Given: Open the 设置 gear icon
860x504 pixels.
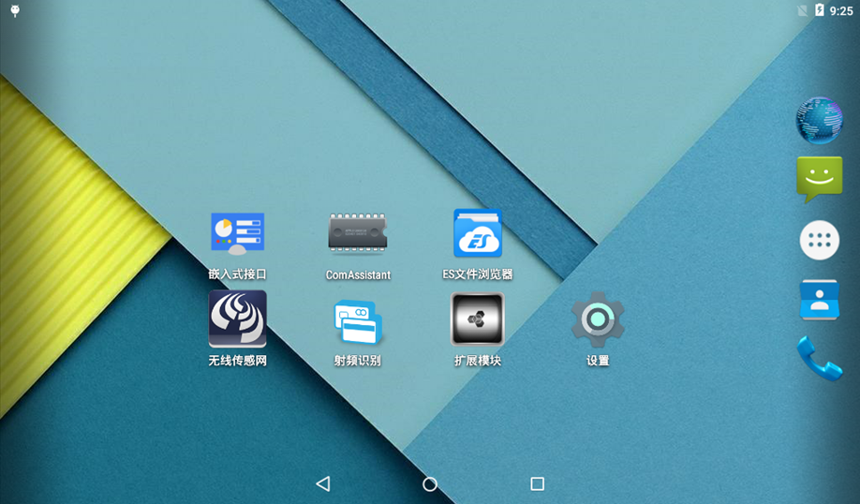Looking at the screenshot, I should pyautogui.click(x=598, y=319).
